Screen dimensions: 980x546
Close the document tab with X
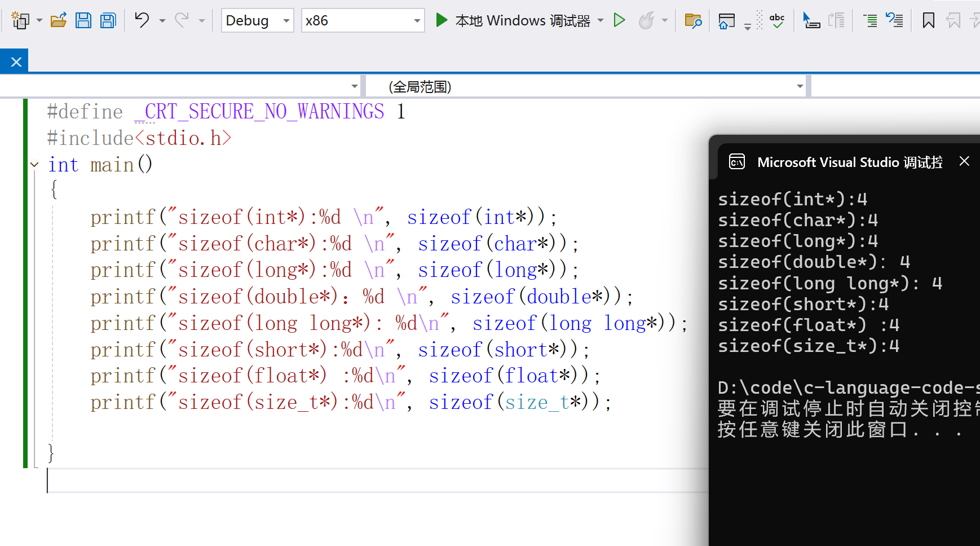16,62
